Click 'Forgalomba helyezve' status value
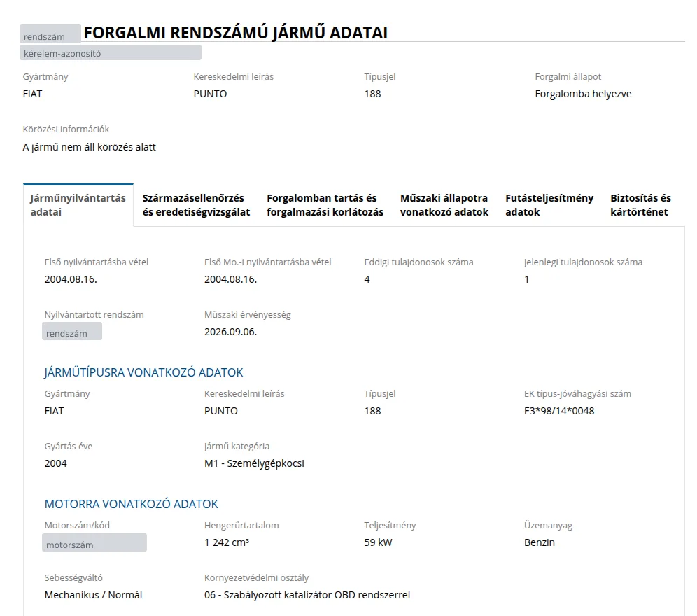 point(583,94)
